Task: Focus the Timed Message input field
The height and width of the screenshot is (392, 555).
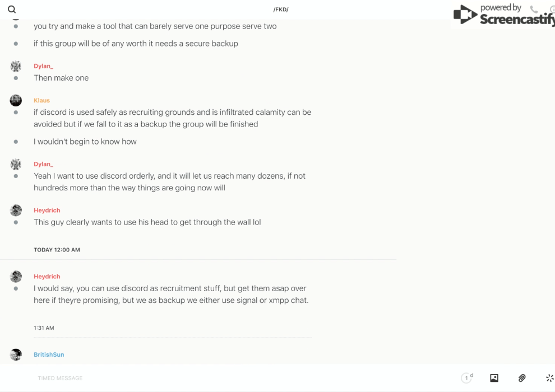Action: [224, 378]
